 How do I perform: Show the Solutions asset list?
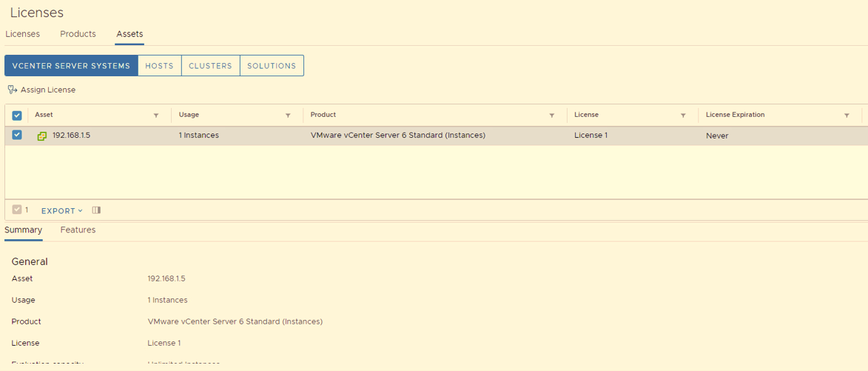coord(272,65)
